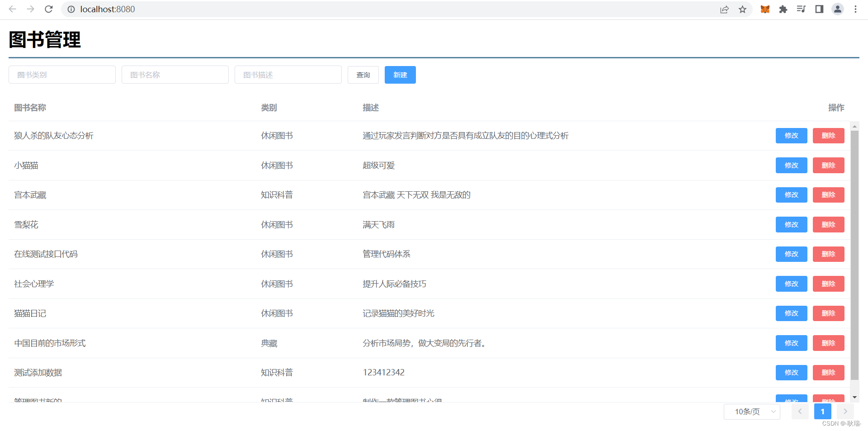The image size is (868, 431).
Task: Toggle the browser side panel icon
Action: tap(819, 9)
